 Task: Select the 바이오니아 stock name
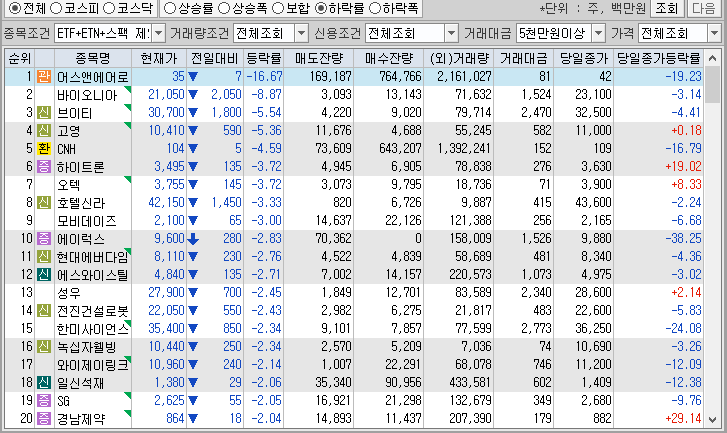[x=87, y=95]
